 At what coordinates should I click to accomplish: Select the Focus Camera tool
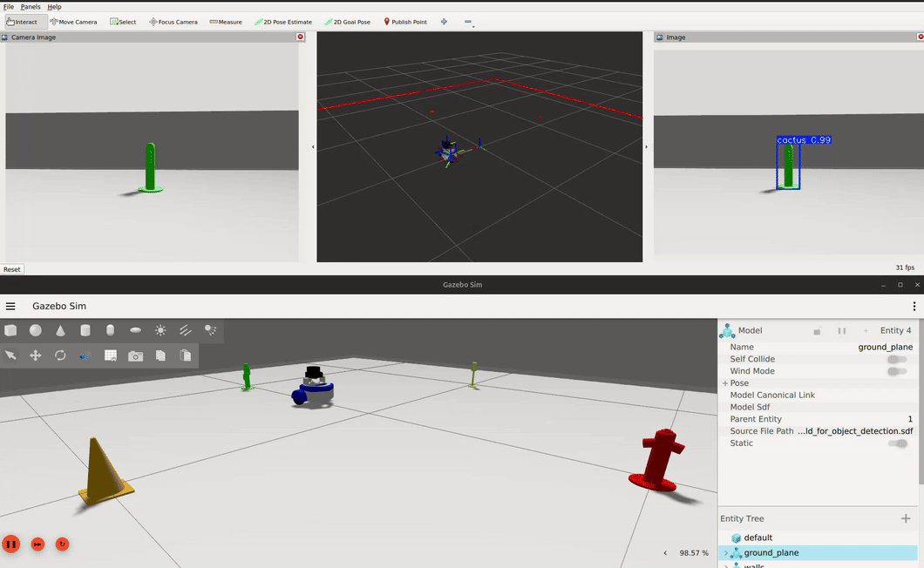(x=173, y=22)
